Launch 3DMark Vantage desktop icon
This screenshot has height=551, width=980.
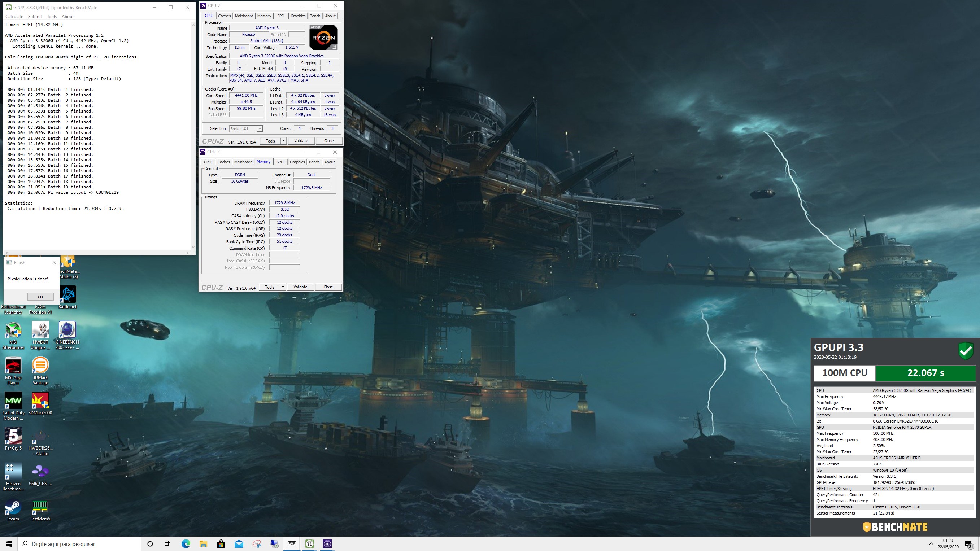[40, 371]
